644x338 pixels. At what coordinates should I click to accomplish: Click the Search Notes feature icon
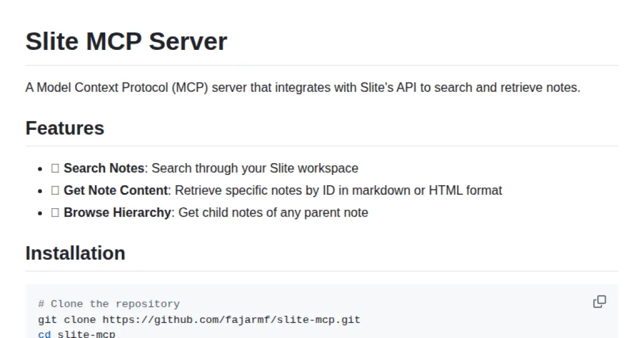(x=54, y=168)
